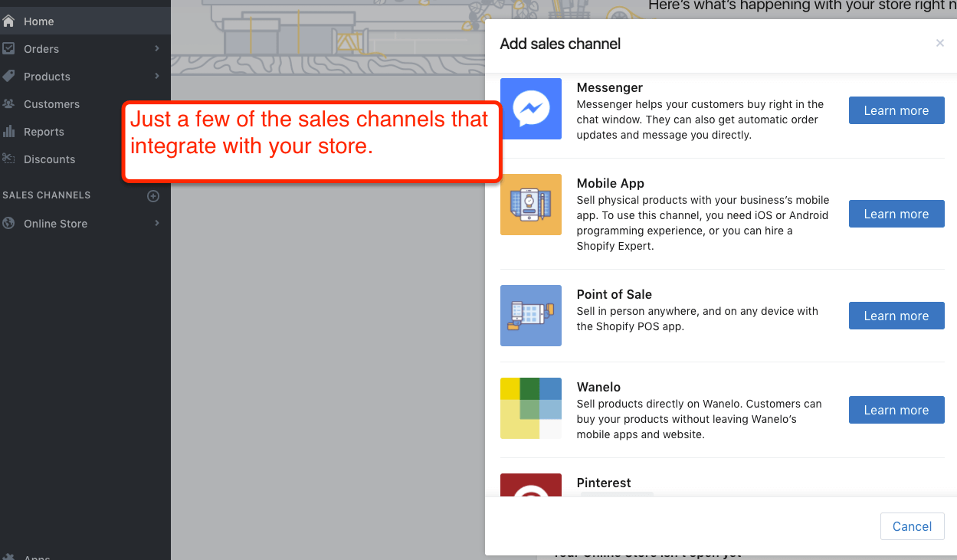Image resolution: width=957 pixels, height=560 pixels.
Task: Click the Pinterest channel logo
Action: tap(531, 485)
